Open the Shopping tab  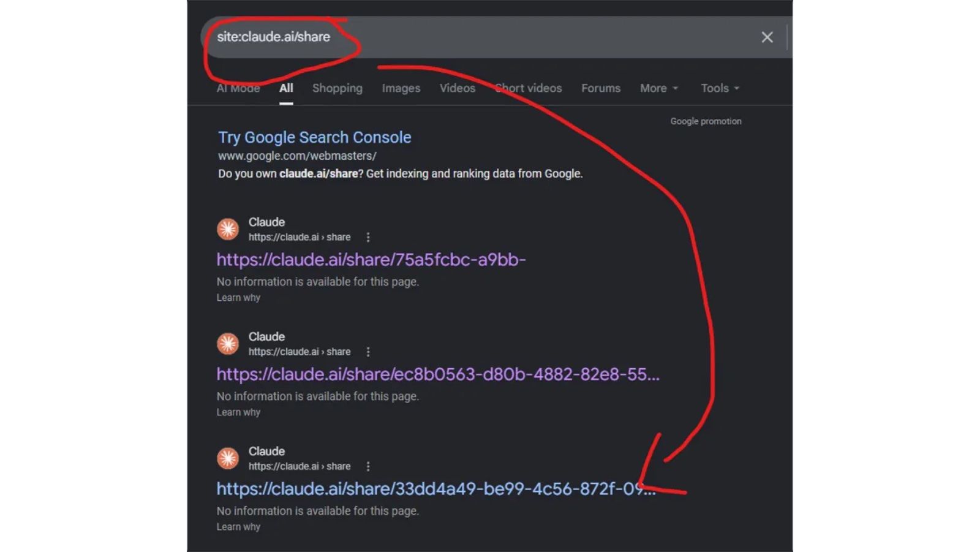(x=337, y=88)
